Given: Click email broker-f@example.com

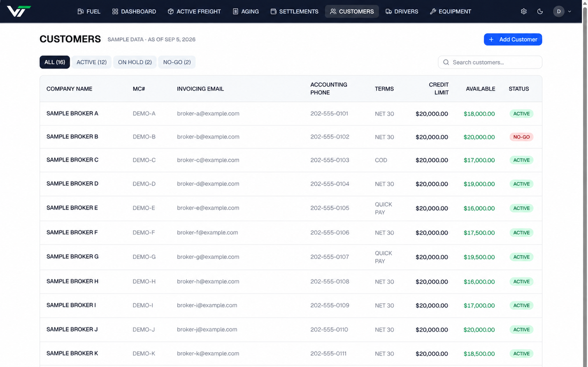Looking at the screenshot, I should click(x=207, y=233).
